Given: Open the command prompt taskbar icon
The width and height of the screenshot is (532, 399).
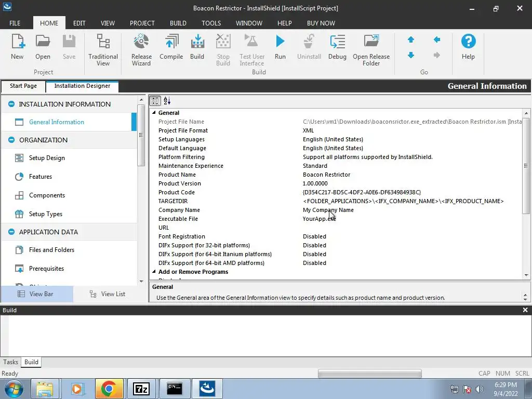Looking at the screenshot, I should click(175, 389).
